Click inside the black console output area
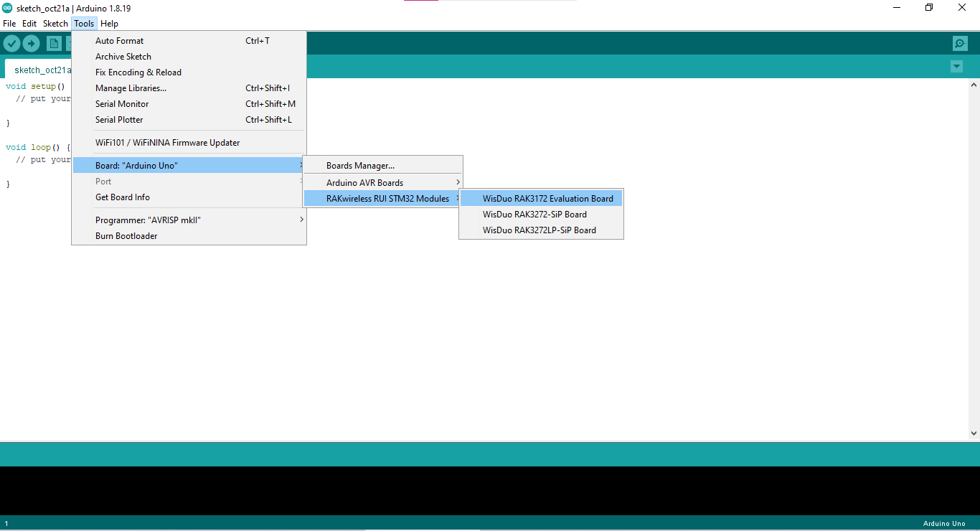Viewport: 980px width, 531px height. click(490, 491)
